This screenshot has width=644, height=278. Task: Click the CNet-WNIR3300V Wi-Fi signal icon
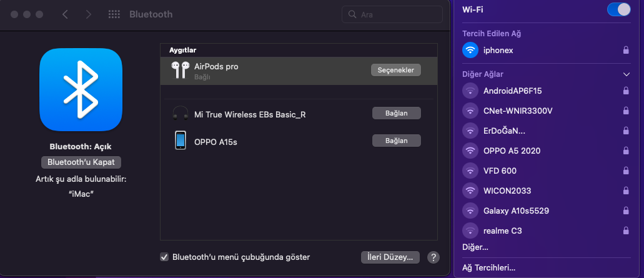click(x=470, y=111)
